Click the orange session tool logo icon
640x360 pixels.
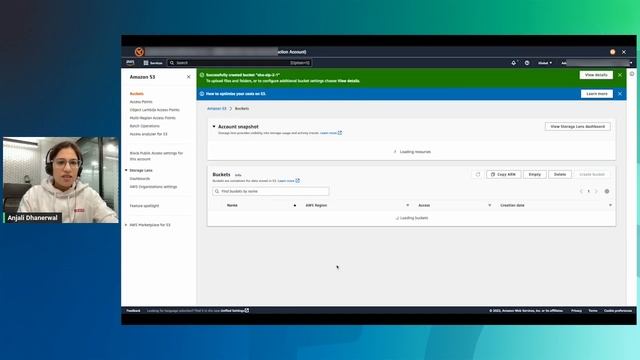coord(139,52)
